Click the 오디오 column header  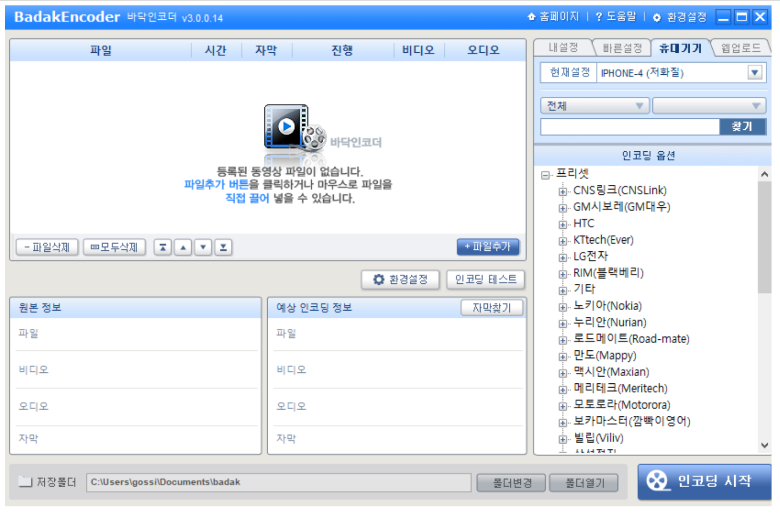[484, 50]
